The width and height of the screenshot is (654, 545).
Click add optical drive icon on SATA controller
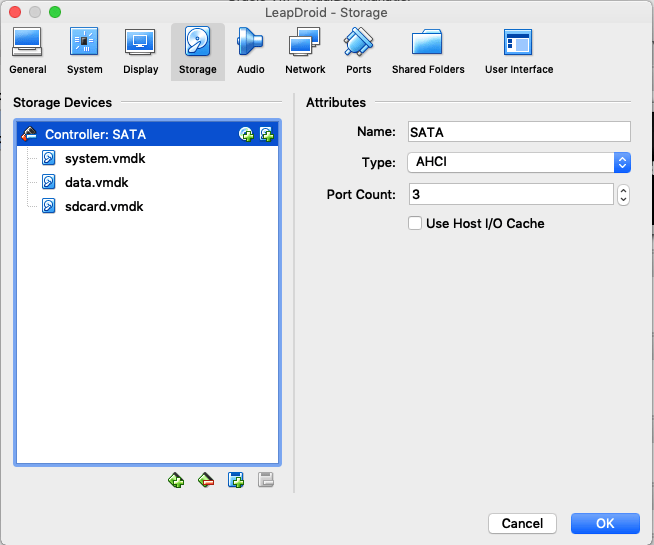pos(246,134)
